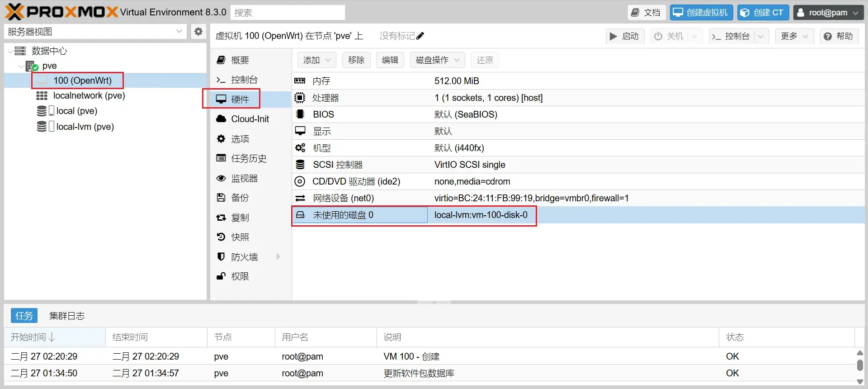Viewport: 868px width, 389px height.
Task: Expand the 磁盘操作 disk action dropdown
Action: 437,60
